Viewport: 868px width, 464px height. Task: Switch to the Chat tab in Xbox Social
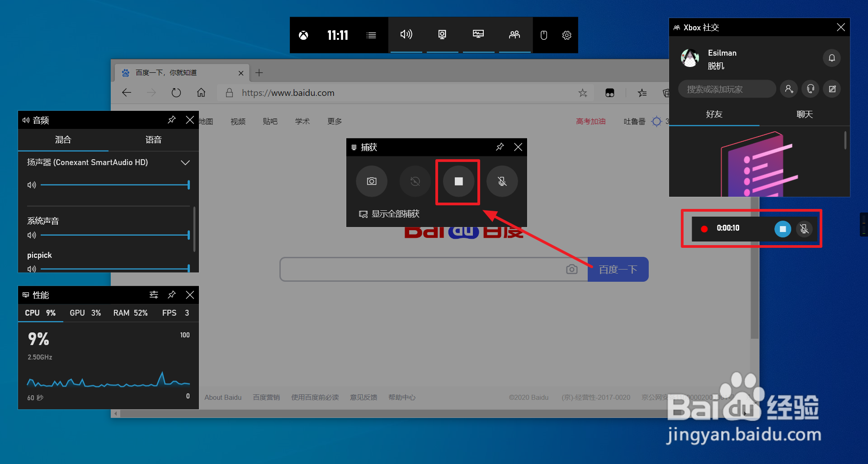click(805, 114)
